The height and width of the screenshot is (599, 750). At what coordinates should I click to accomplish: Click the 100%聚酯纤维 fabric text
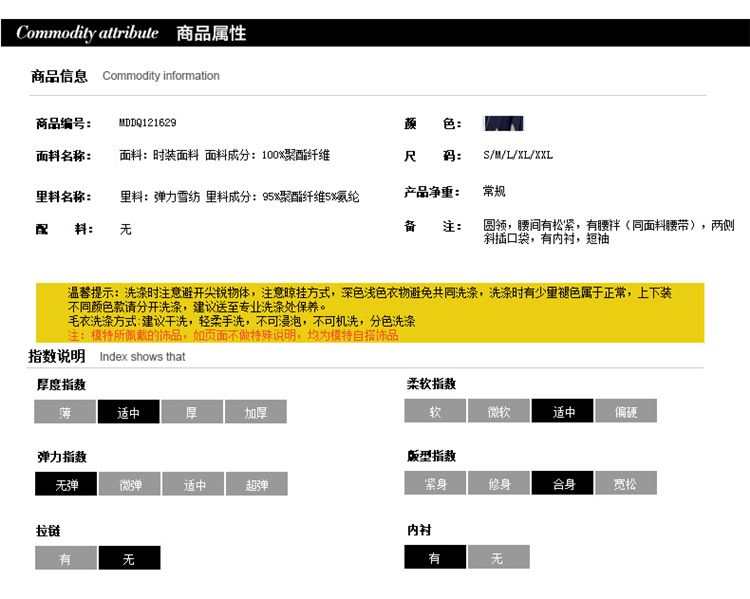[296, 155]
